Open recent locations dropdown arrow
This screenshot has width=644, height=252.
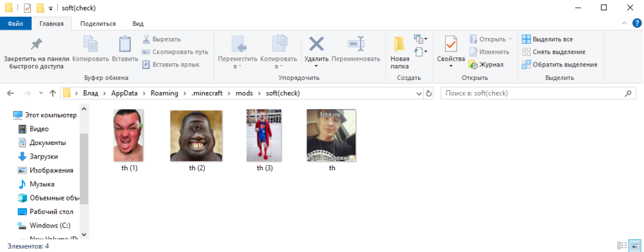pyautogui.click(x=41, y=93)
